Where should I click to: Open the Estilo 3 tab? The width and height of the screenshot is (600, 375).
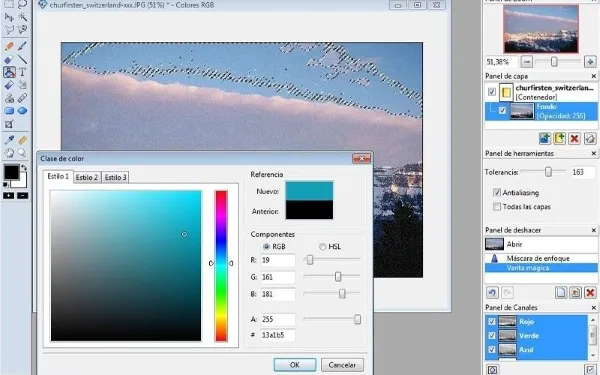tap(116, 178)
